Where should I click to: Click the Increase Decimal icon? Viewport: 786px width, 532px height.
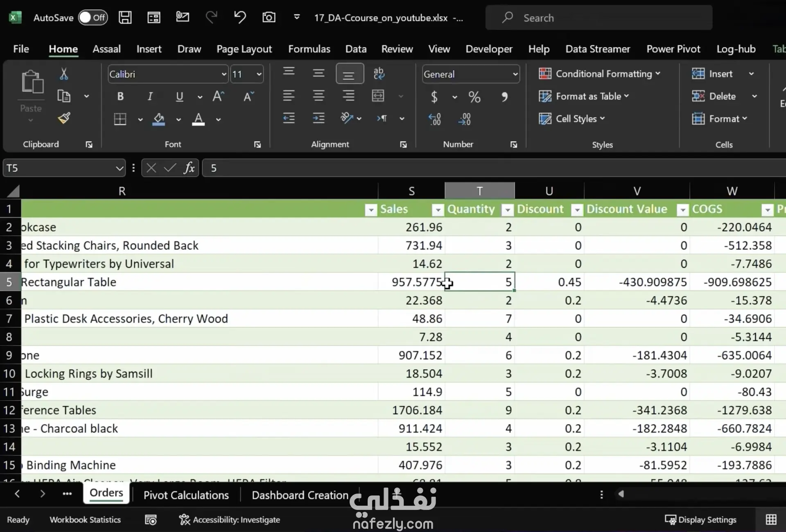point(434,119)
